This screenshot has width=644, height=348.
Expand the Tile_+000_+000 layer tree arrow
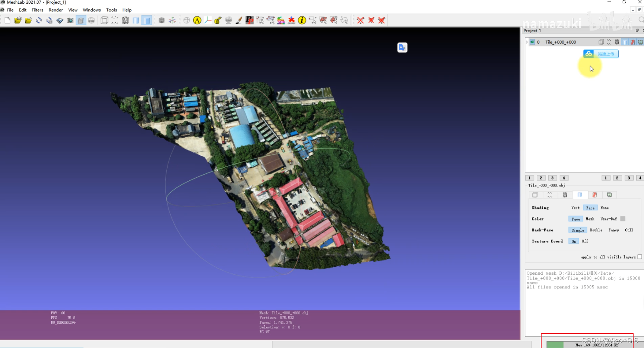tap(527, 42)
